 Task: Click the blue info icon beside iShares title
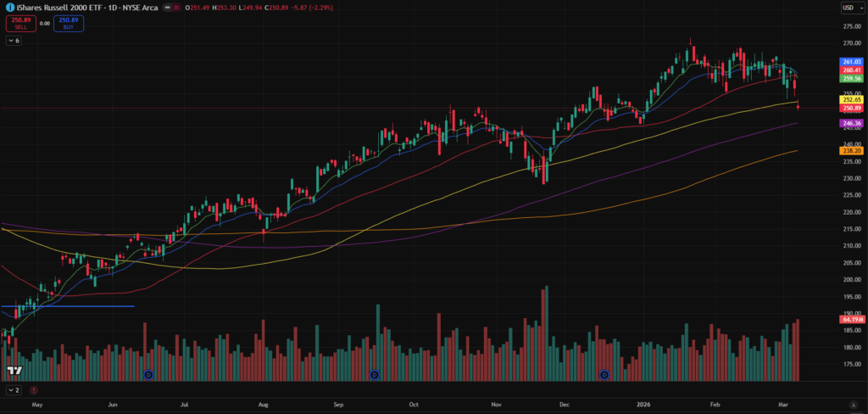tap(8, 8)
